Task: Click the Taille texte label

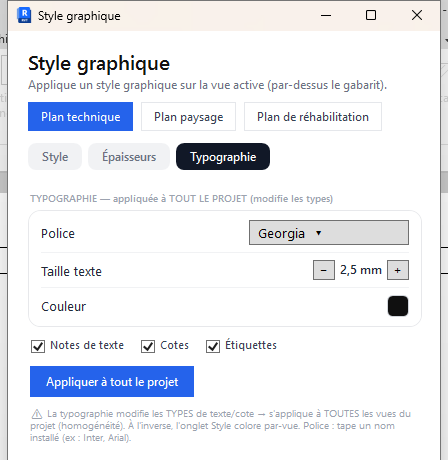Action: click(71, 272)
